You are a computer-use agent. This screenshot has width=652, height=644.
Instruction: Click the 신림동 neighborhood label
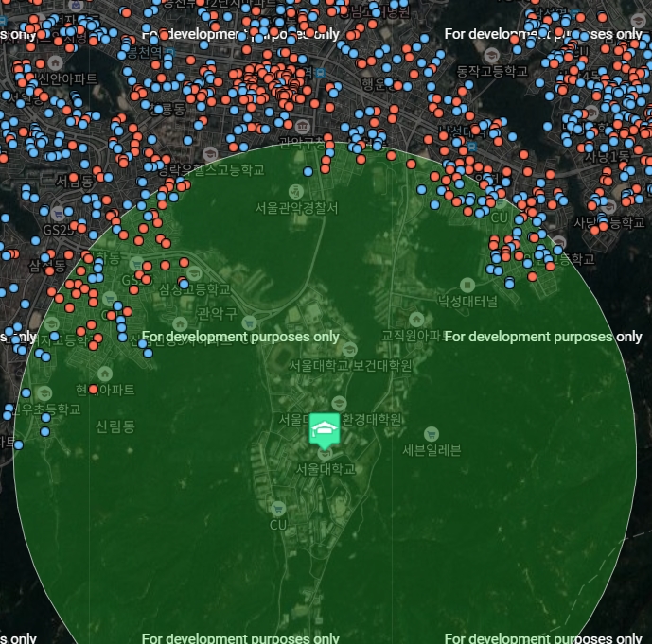tap(115, 426)
